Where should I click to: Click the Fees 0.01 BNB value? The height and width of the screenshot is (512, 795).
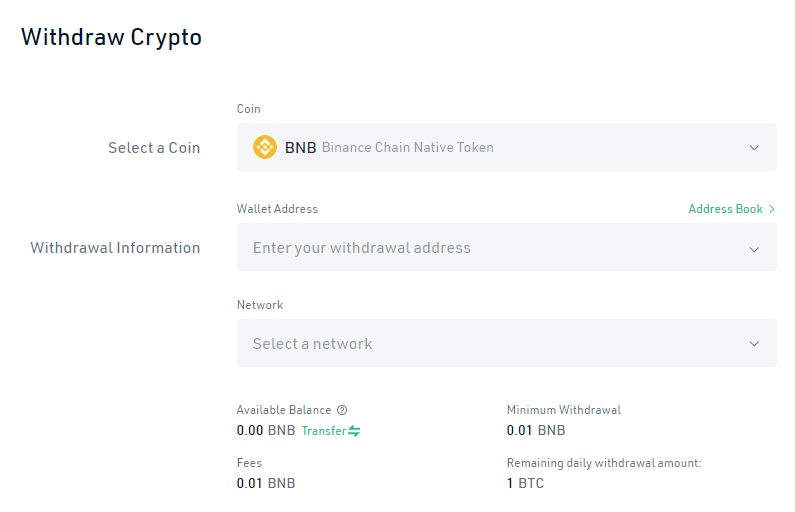tap(266, 483)
